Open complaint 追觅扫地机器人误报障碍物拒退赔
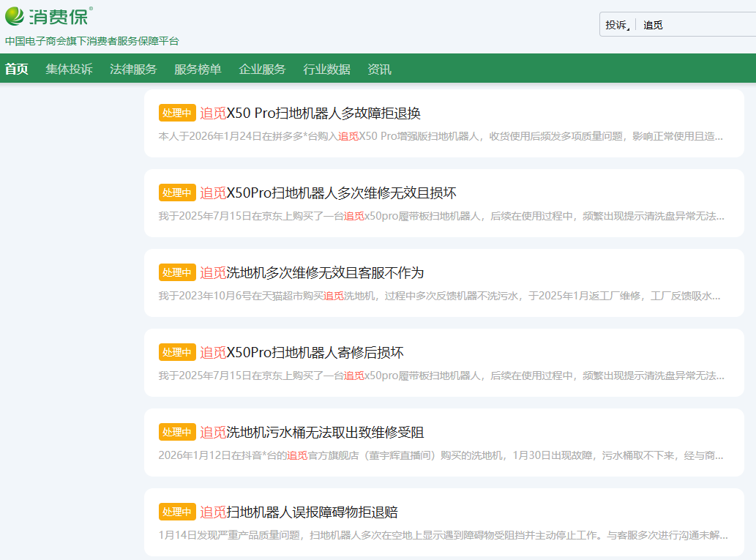The width and height of the screenshot is (756, 560). pyautogui.click(x=299, y=512)
